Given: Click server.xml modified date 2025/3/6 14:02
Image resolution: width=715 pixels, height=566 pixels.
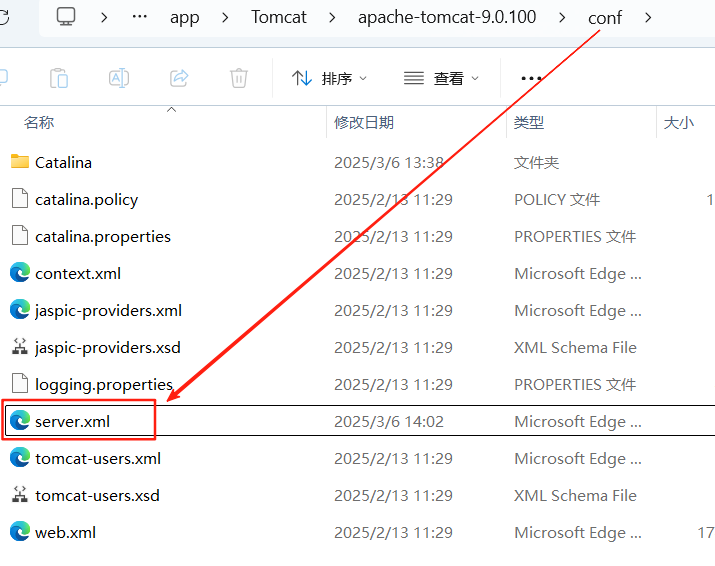Looking at the screenshot, I should 389,421.
